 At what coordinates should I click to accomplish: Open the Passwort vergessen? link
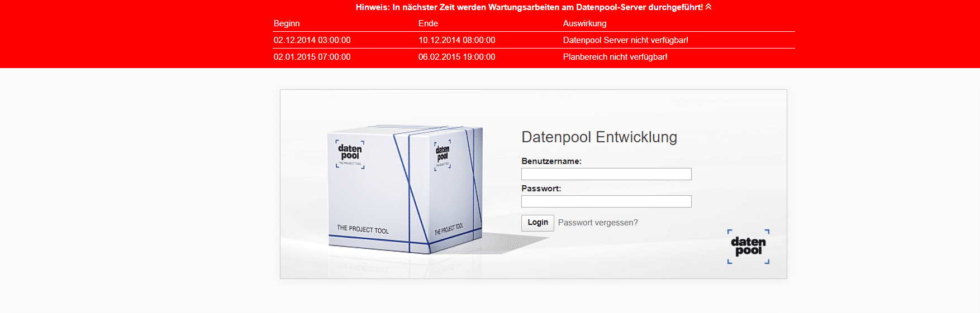pyautogui.click(x=598, y=223)
